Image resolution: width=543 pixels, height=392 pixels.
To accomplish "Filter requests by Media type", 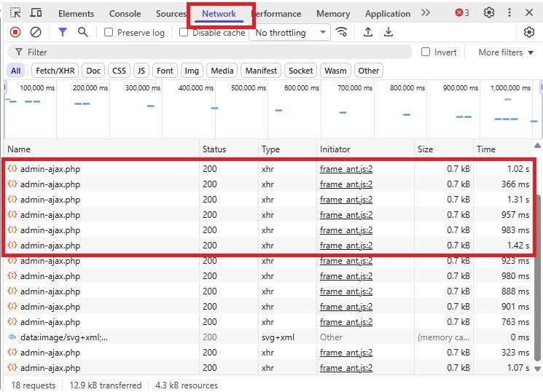I will (222, 71).
